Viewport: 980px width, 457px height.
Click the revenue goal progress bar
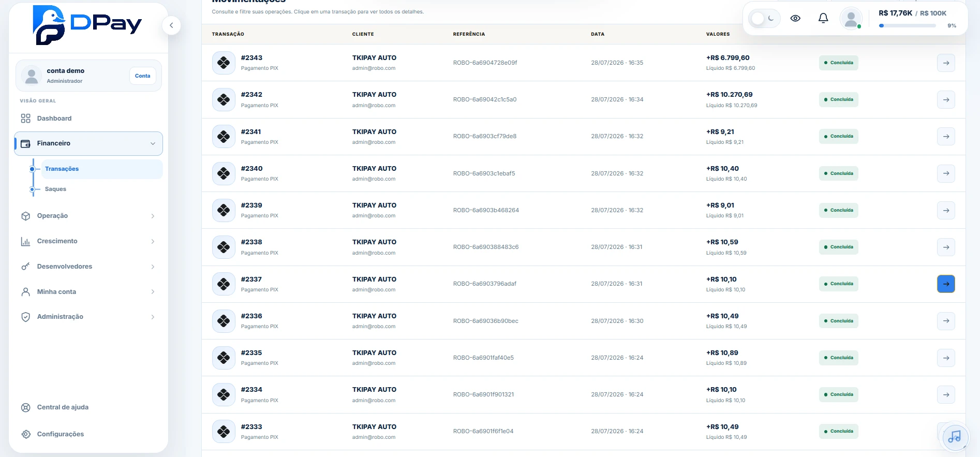(907, 25)
